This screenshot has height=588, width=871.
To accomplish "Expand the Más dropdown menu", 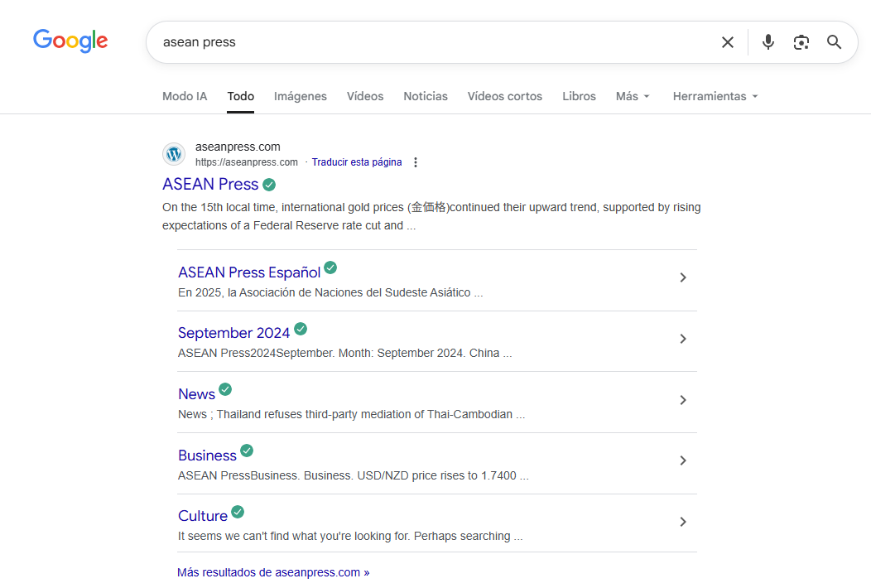I will tap(633, 96).
